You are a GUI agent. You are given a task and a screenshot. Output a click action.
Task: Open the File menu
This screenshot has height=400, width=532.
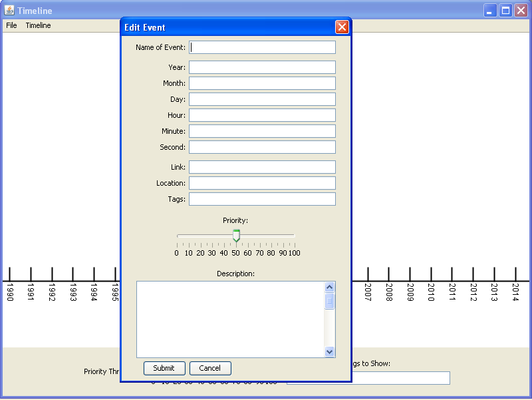(x=11, y=25)
